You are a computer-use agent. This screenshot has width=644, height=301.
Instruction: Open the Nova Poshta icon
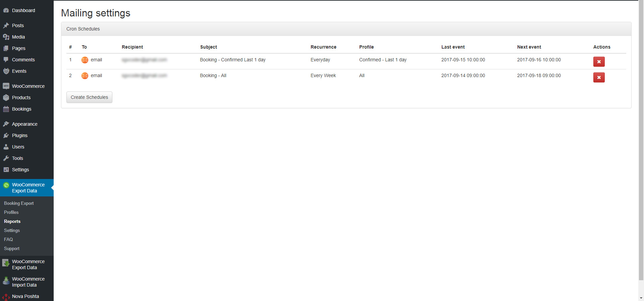click(6, 297)
